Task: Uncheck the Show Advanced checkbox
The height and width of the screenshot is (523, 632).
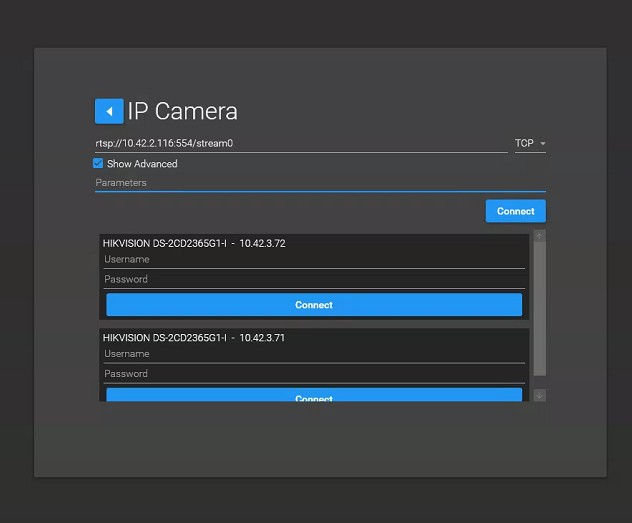Action: pyautogui.click(x=98, y=163)
